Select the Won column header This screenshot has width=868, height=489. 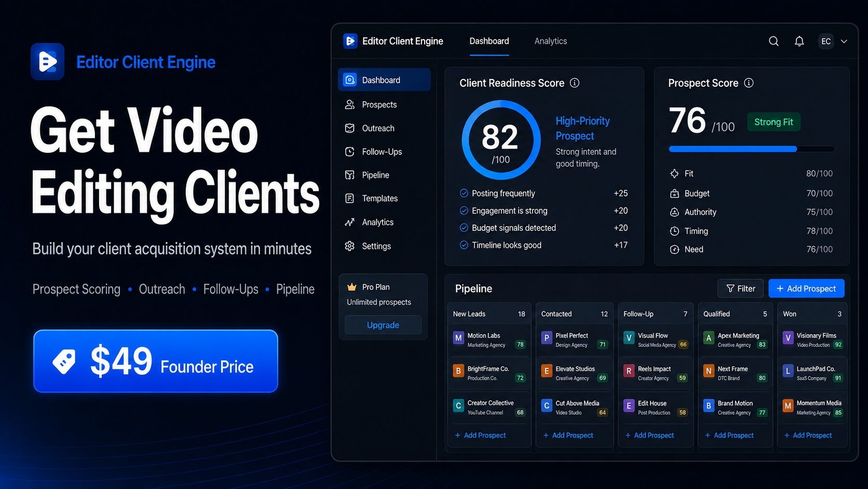[812, 314]
